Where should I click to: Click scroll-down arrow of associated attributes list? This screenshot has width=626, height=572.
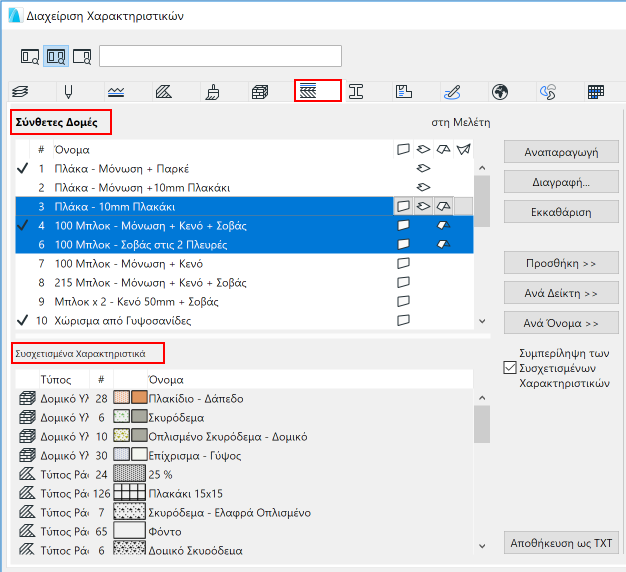(482, 546)
